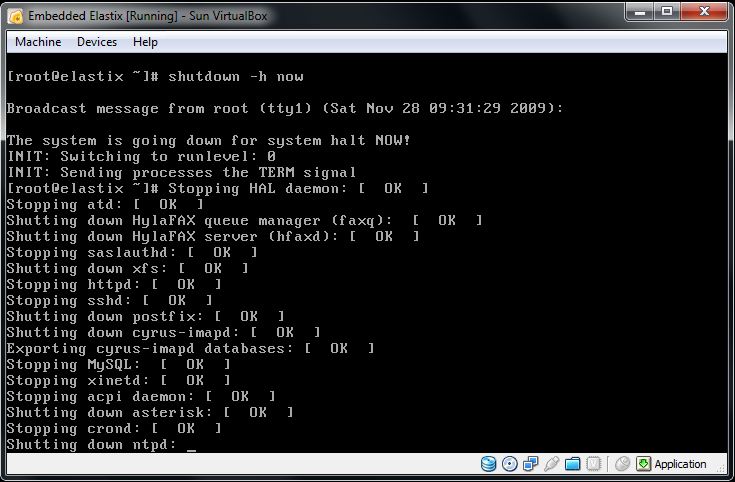735x482 pixels.
Task: Click the 'Shutting down xfs' line
Action: pyautogui.click(x=128, y=268)
